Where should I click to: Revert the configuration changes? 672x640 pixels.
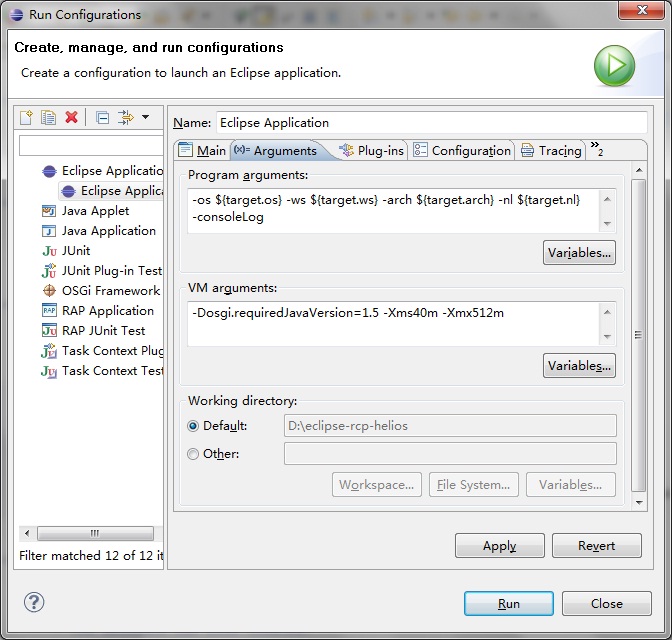point(597,546)
